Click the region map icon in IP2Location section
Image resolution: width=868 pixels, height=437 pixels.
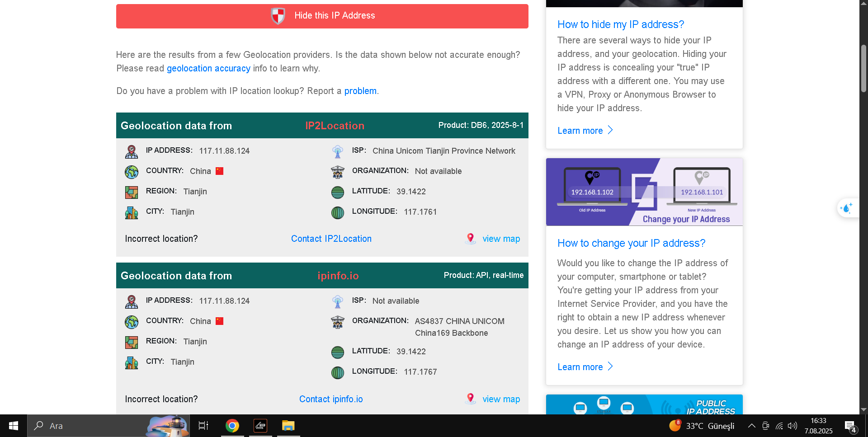pyautogui.click(x=132, y=192)
